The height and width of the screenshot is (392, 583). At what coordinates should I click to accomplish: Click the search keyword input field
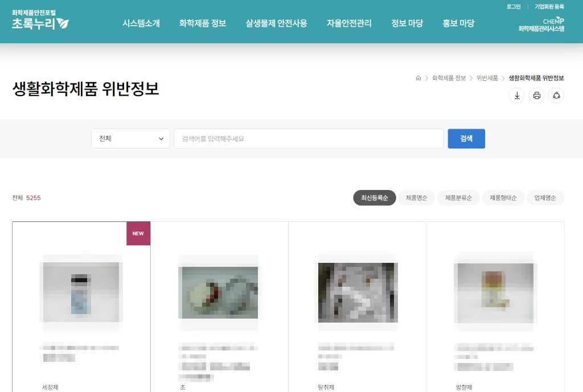[309, 139]
